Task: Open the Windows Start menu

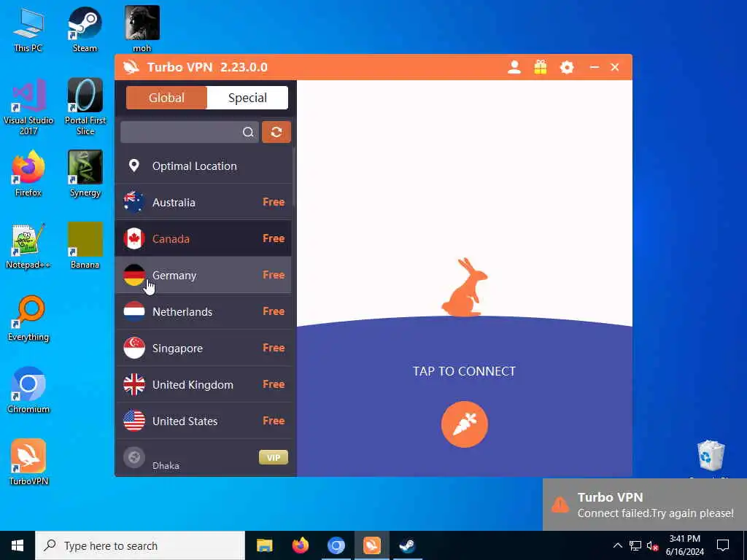Action: click(x=18, y=545)
